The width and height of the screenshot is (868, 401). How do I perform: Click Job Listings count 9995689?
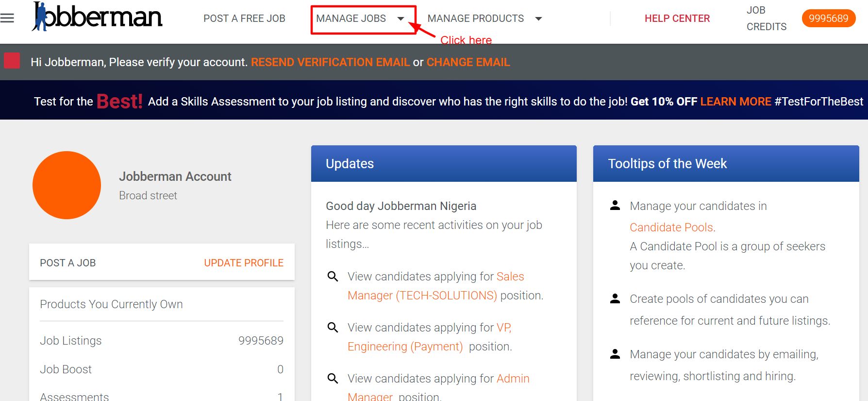(261, 341)
